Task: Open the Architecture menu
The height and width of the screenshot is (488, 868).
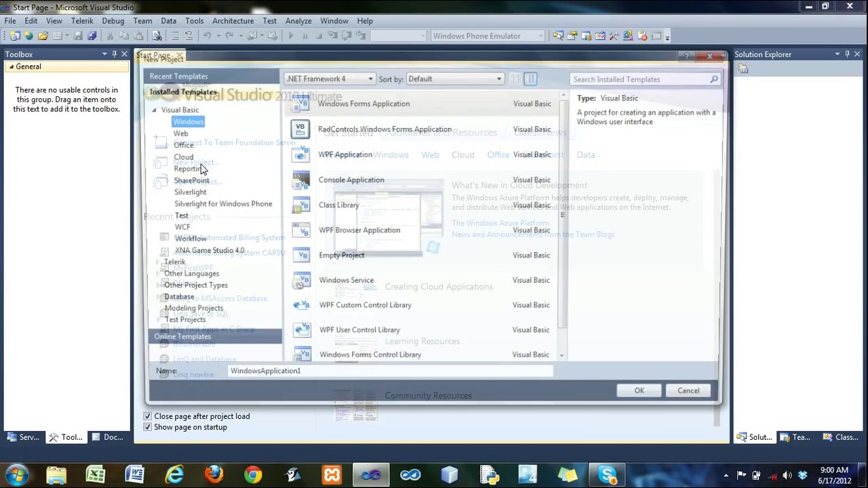Action: tap(233, 21)
